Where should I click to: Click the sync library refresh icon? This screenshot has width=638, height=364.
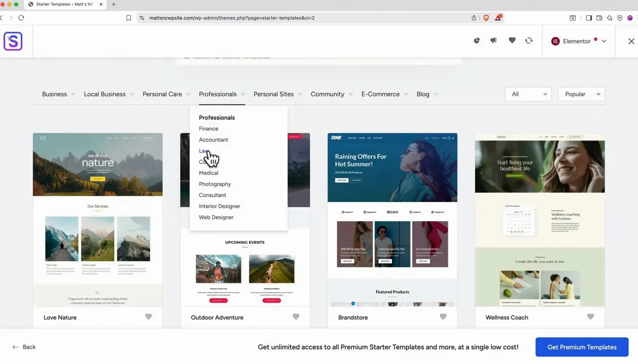pos(529,40)
